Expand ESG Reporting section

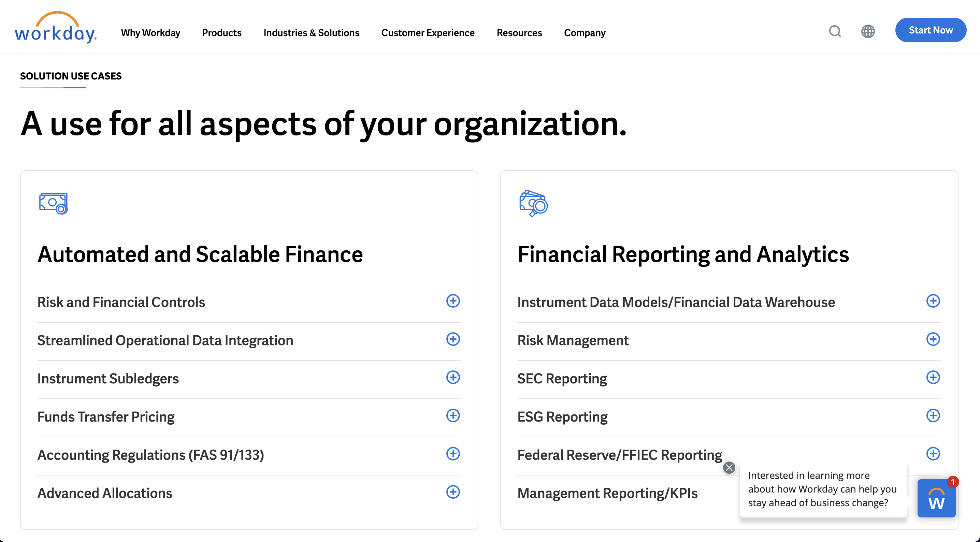[933, 415]
